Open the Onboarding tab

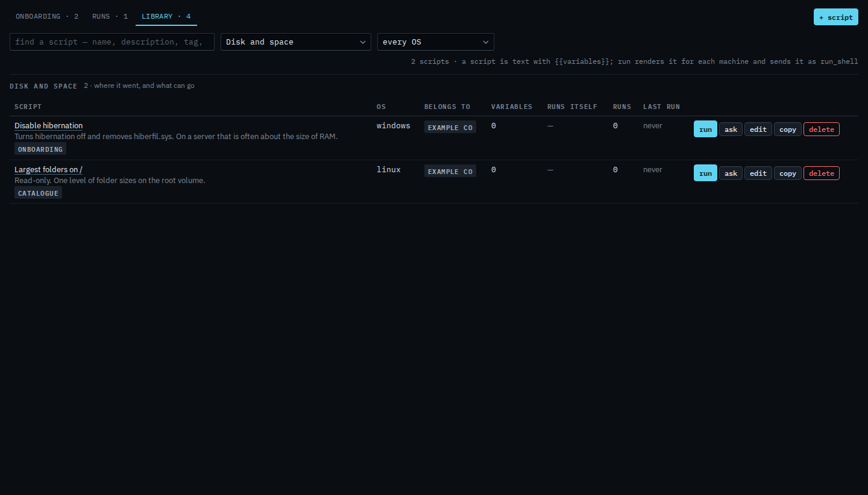[x=47, y=16]
